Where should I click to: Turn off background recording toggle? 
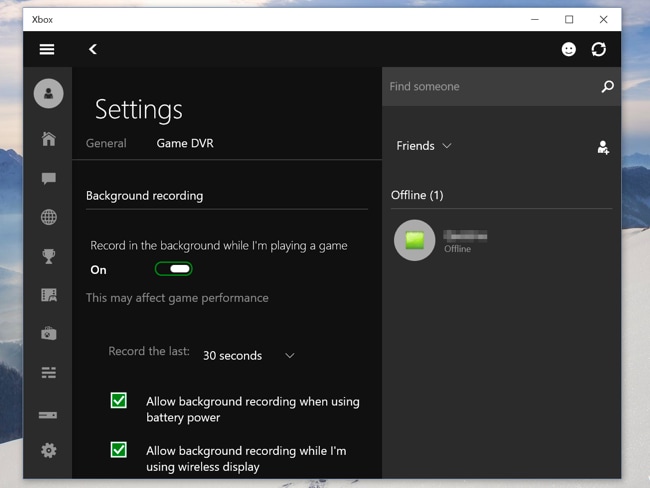tap(173, 269)
